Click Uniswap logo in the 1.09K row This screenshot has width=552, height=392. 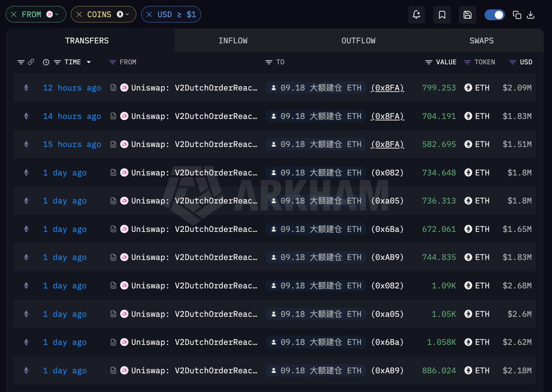click(124, 286)
